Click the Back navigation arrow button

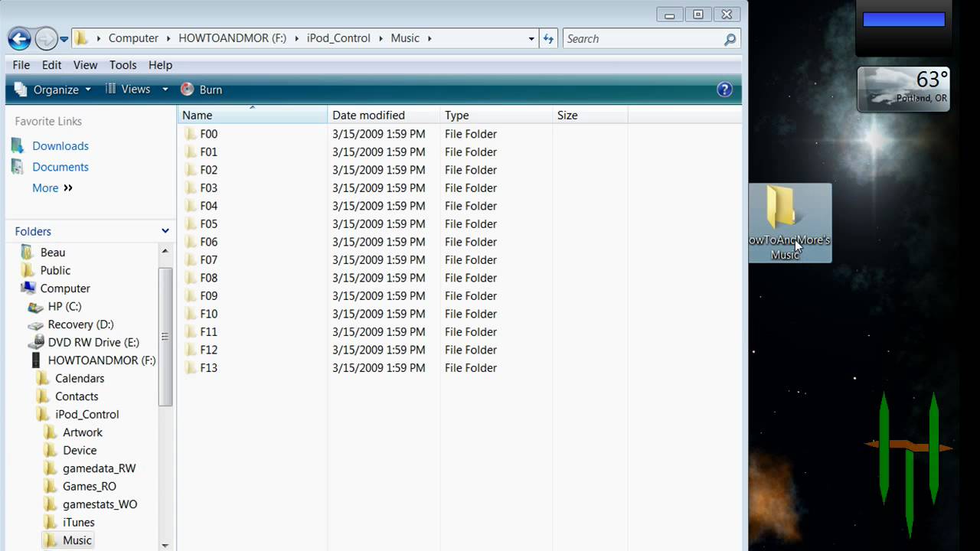[19, 38]
